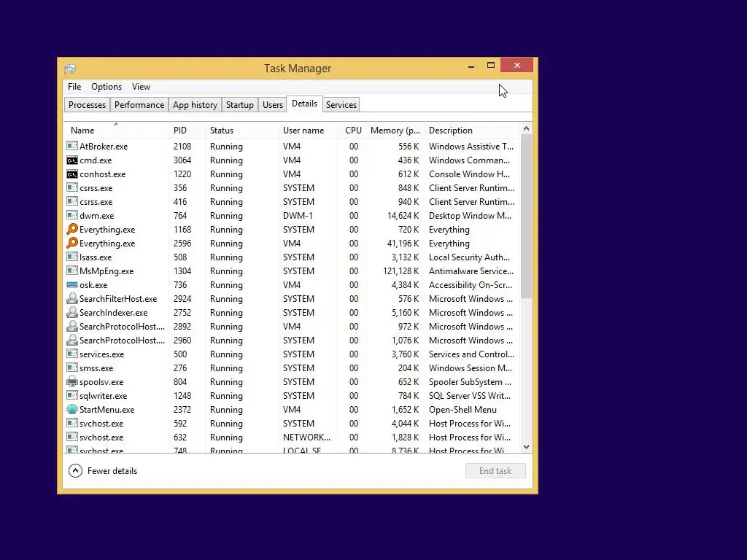Maximize the Task Manager window
The image size is (747, 560).
coord(491,65)
